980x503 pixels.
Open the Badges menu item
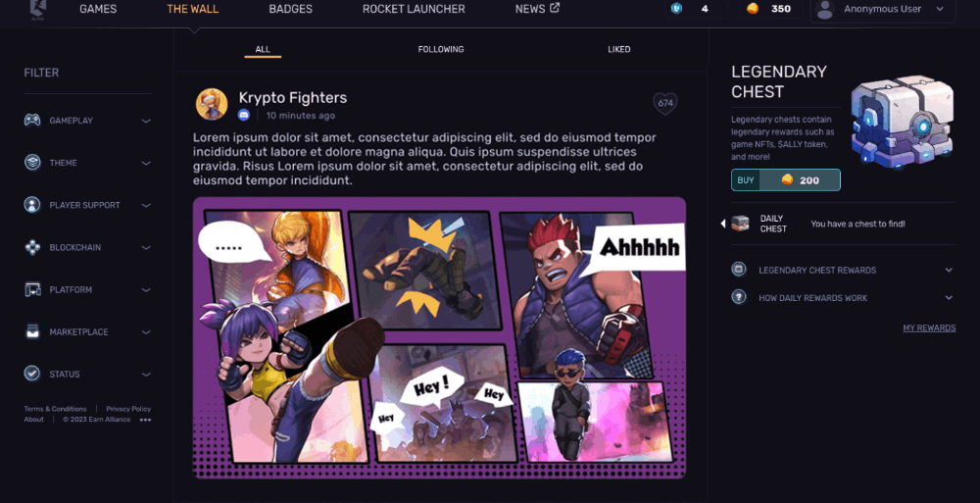tap(290, 9)
